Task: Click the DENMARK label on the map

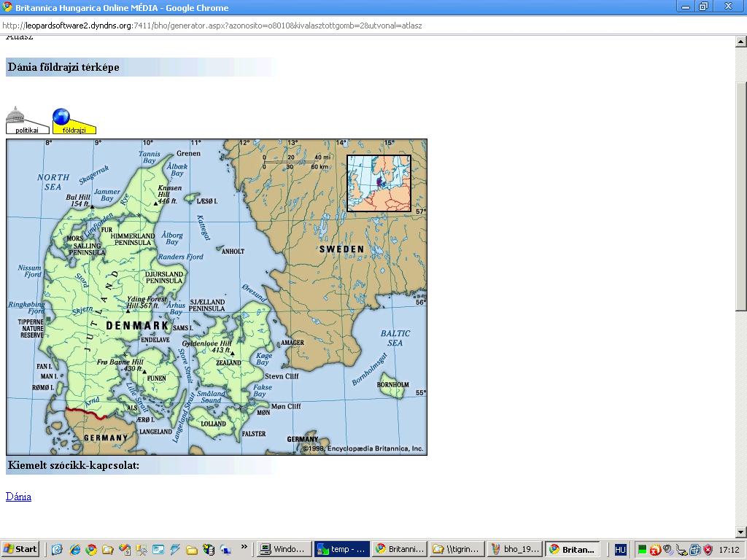Action: 137,326
